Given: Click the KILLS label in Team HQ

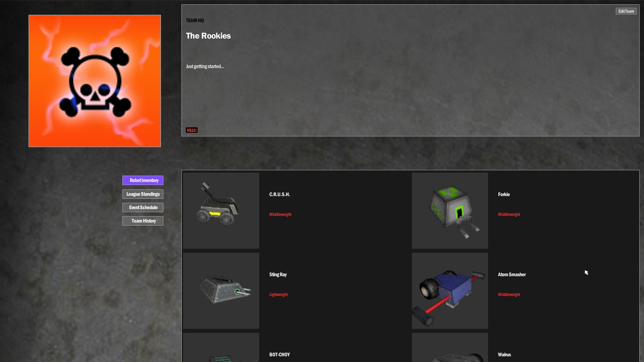Looking at the screenshot, I should pos(192,130).
